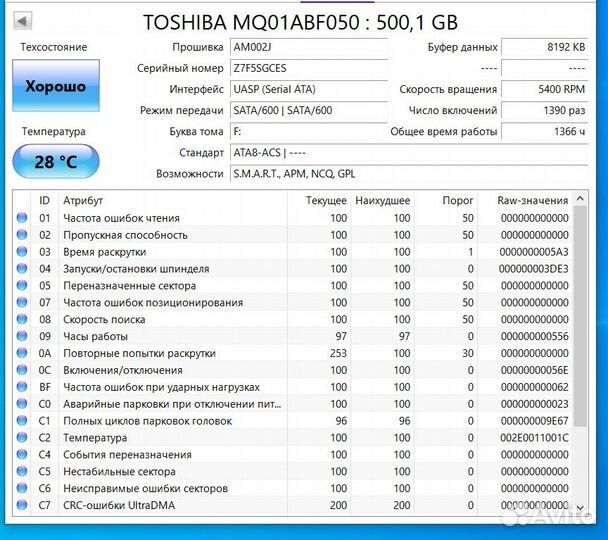608x540 pixels.
Task: Click raw value 00000000056E
Action: 534,370
